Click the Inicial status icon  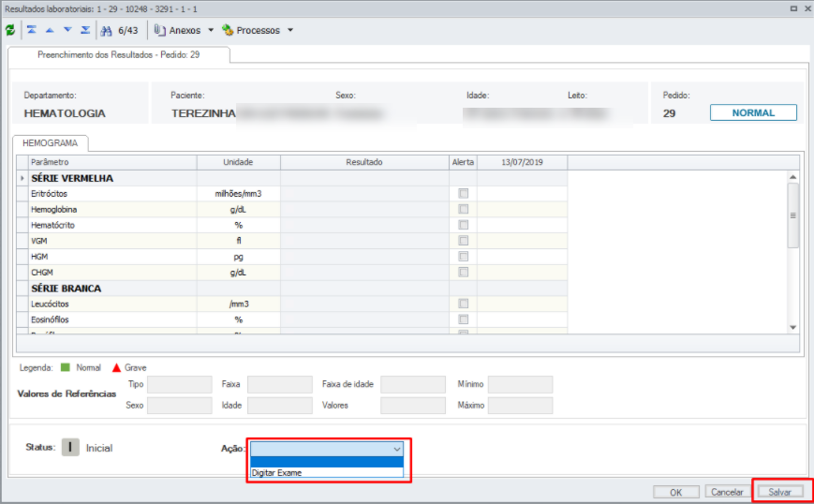pyautogui.click(x=70, y=447)
